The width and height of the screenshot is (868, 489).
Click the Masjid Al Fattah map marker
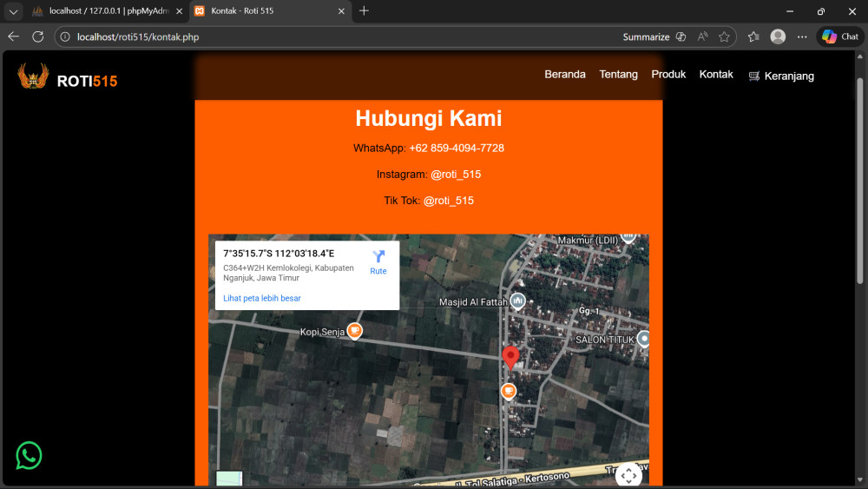pos(518,301)
